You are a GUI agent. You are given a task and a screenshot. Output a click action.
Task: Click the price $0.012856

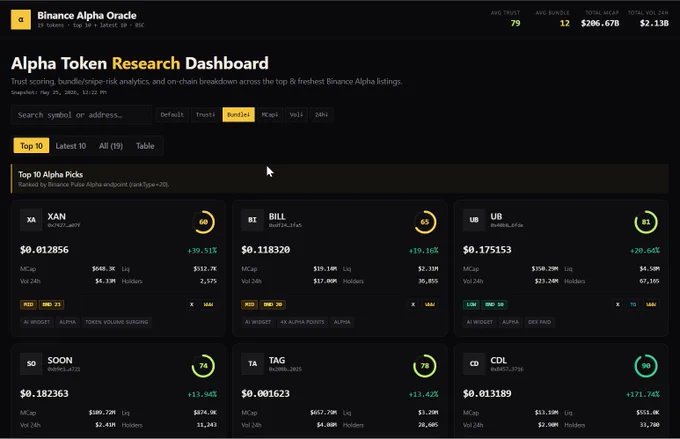coord(44,250)
